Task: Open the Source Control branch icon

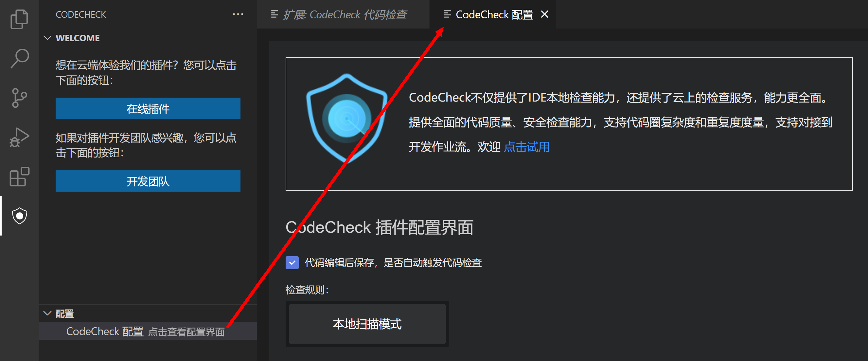Action: [20, 98]
